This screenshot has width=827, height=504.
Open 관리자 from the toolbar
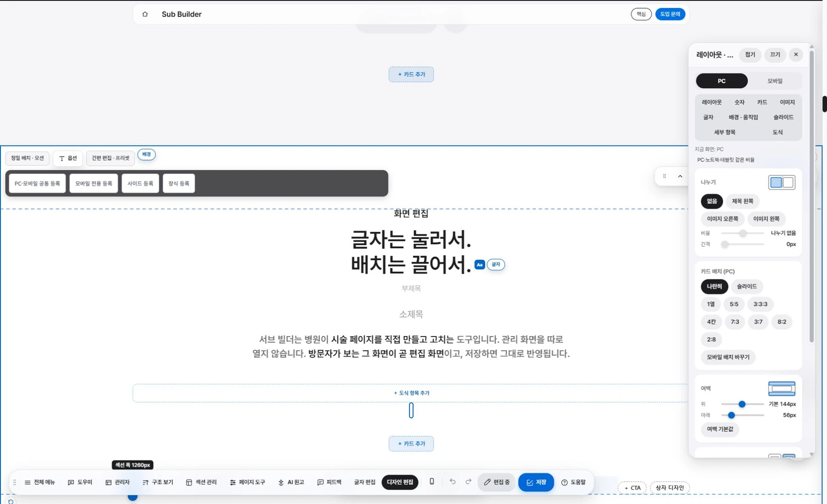point(118,482)
